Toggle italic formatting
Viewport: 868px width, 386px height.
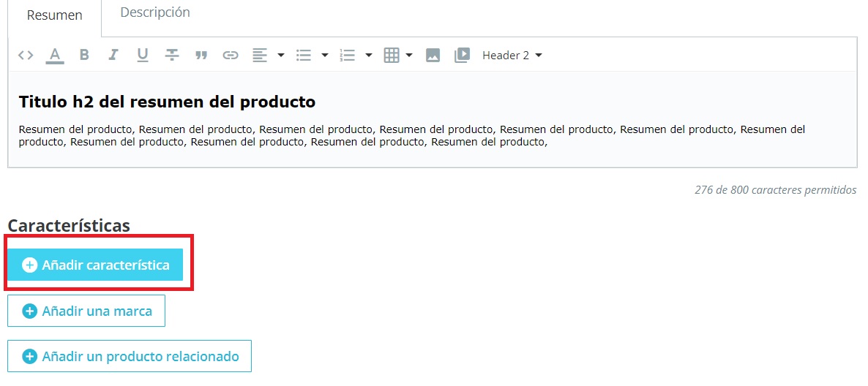[113, 55]
